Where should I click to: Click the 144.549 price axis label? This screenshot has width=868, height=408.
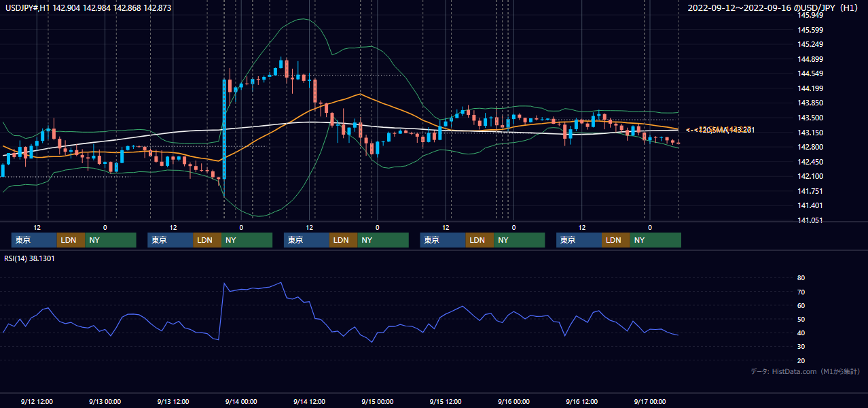click(811, 74)
